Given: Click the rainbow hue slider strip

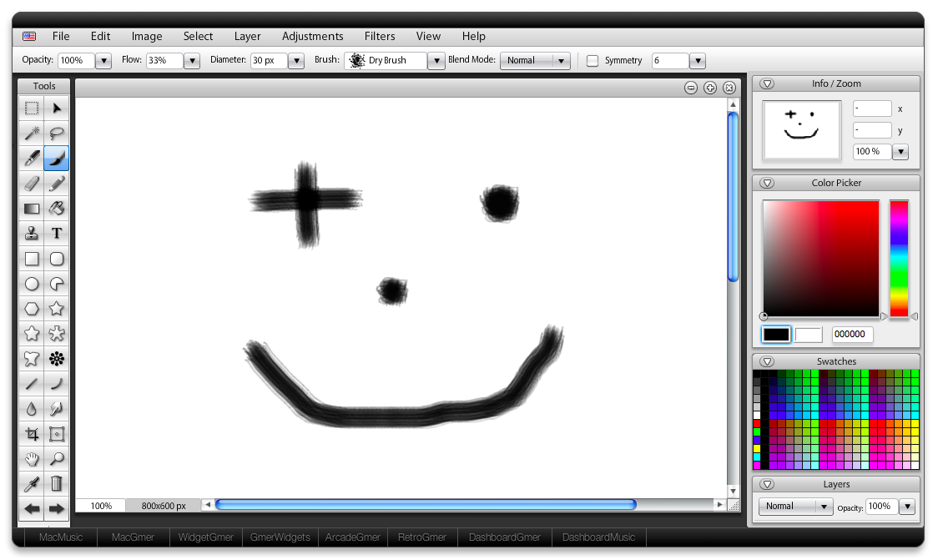Looking at the screenshot, I should pyautogui.click(x=899, y=258).
